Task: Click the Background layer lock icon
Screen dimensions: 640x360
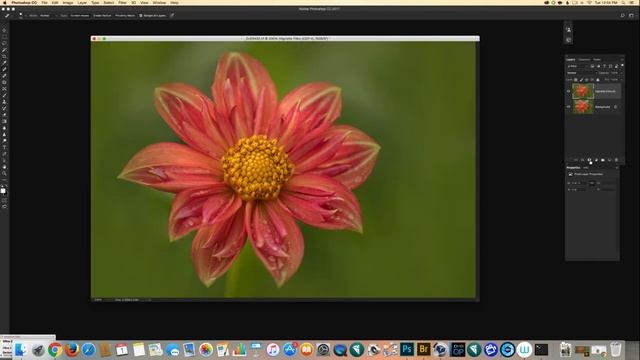Action: (615, 107)
